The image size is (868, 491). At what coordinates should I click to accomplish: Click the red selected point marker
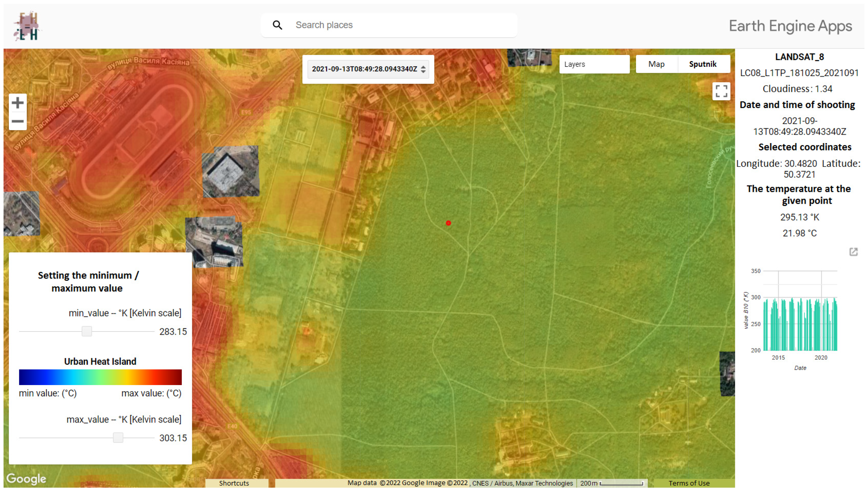tap(448, 223)
